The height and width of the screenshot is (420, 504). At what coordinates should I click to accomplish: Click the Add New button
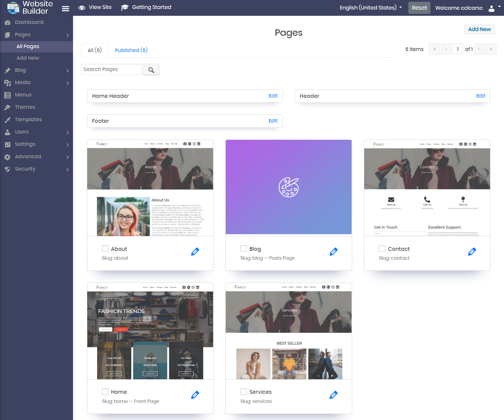coord(479,29)
